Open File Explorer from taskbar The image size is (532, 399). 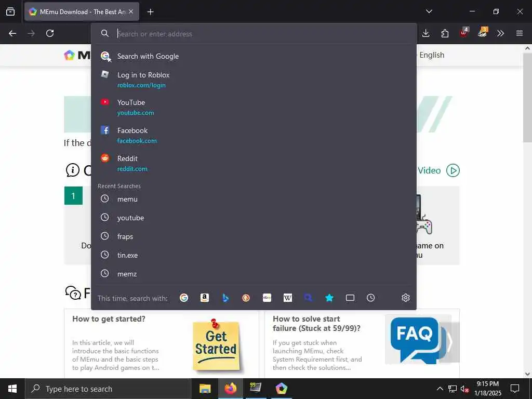click(x=205, y=389)
